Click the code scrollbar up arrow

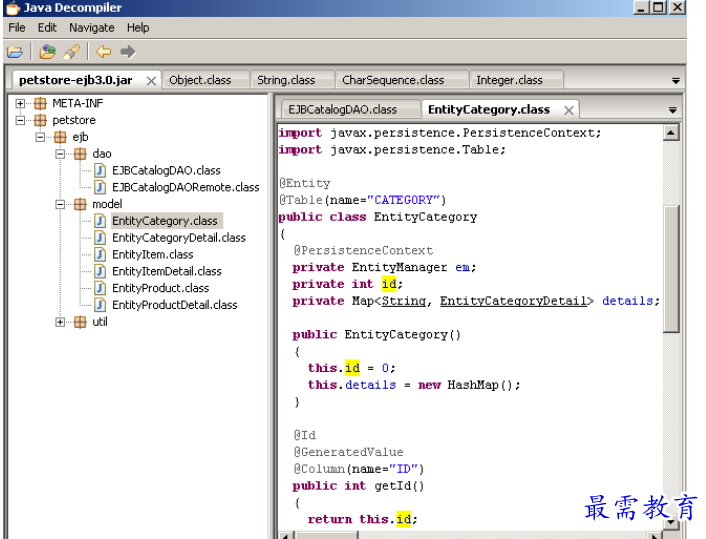point(671,133)
